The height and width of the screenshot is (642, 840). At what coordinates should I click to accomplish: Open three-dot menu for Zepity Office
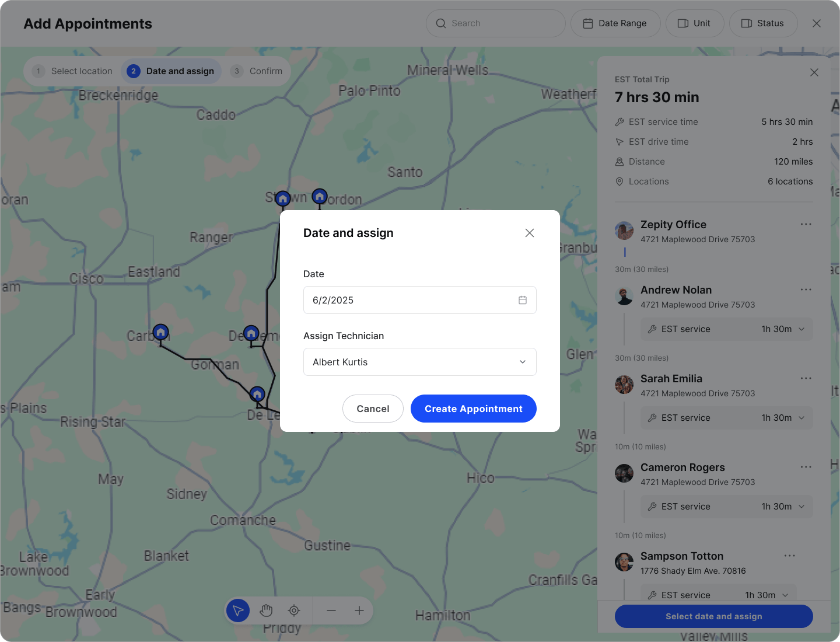tap(806, 225)
